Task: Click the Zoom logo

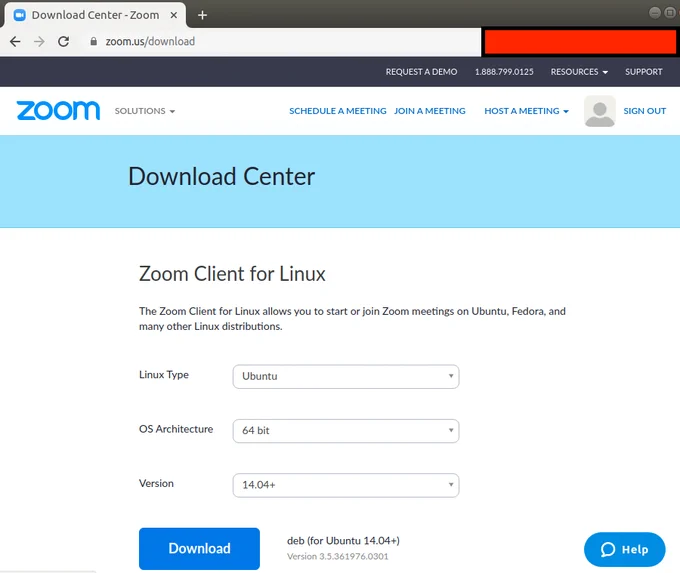Action: pyautogui.click(x=58, y=111)
